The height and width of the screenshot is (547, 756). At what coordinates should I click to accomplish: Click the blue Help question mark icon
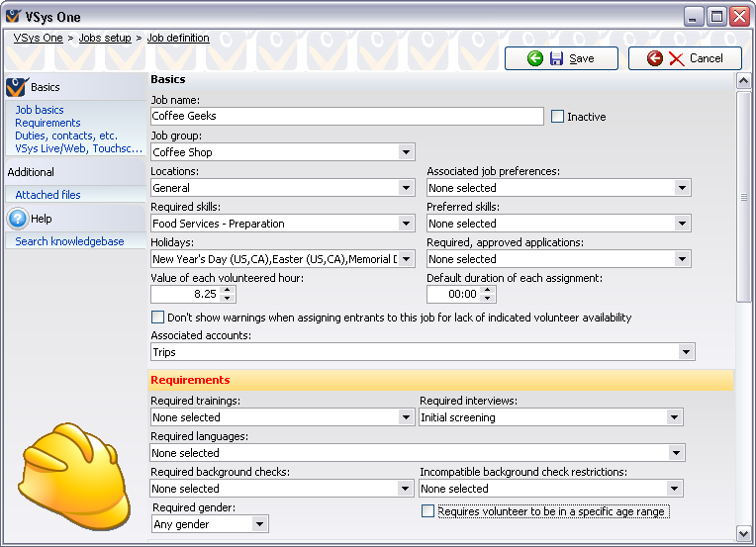[18, 219]
